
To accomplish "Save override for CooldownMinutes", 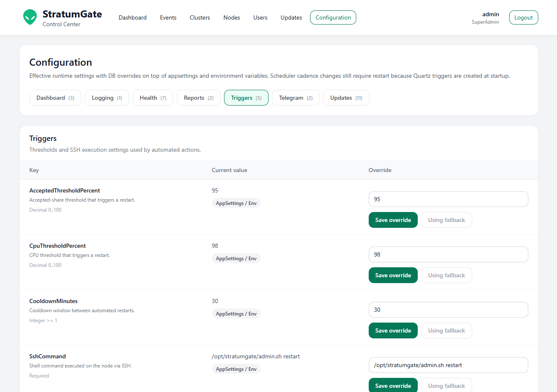I will point(393,330).
